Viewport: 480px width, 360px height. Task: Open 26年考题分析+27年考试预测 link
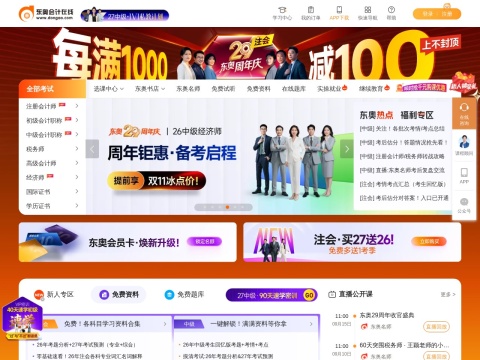pos(86,345)
